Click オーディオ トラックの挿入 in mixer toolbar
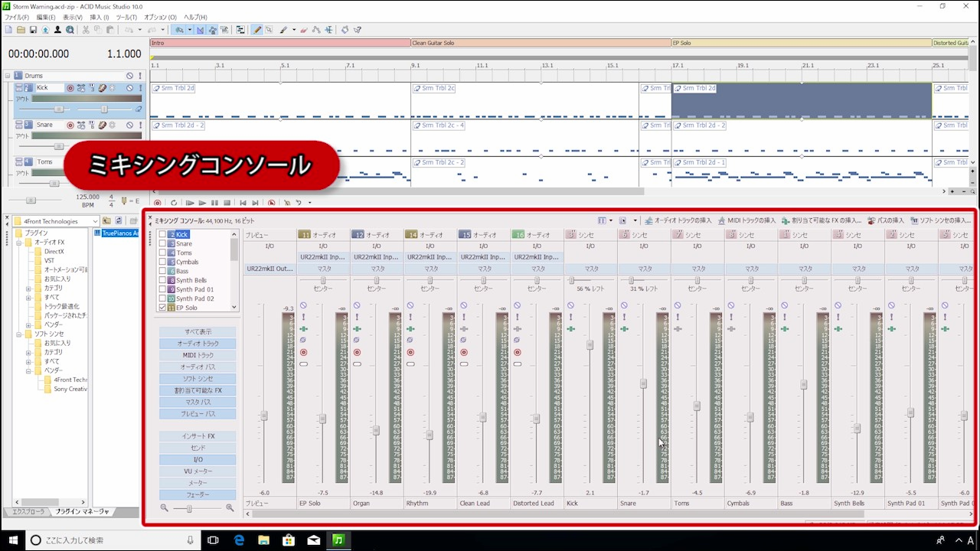The height and width of the screenshot is (551, 980). [678, 220]
